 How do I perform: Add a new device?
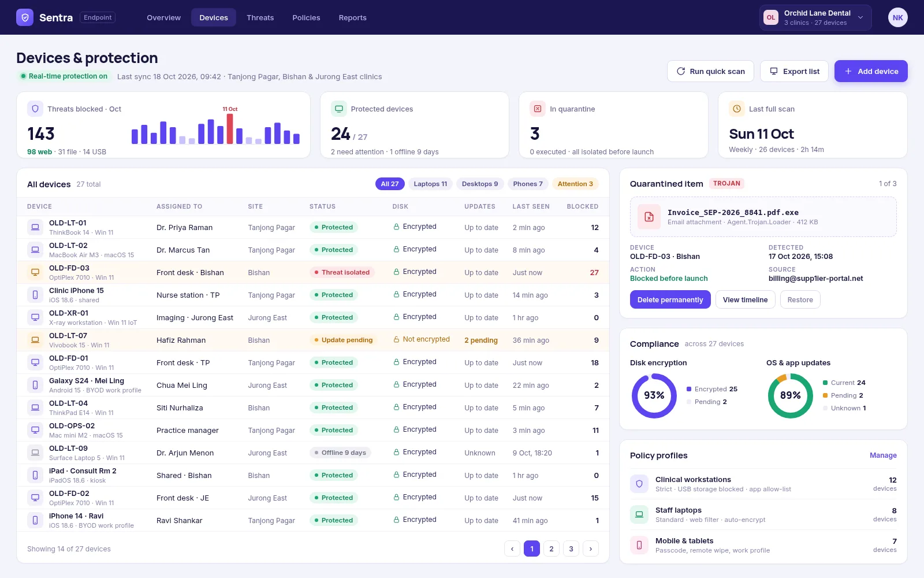[x=871, y=71]
